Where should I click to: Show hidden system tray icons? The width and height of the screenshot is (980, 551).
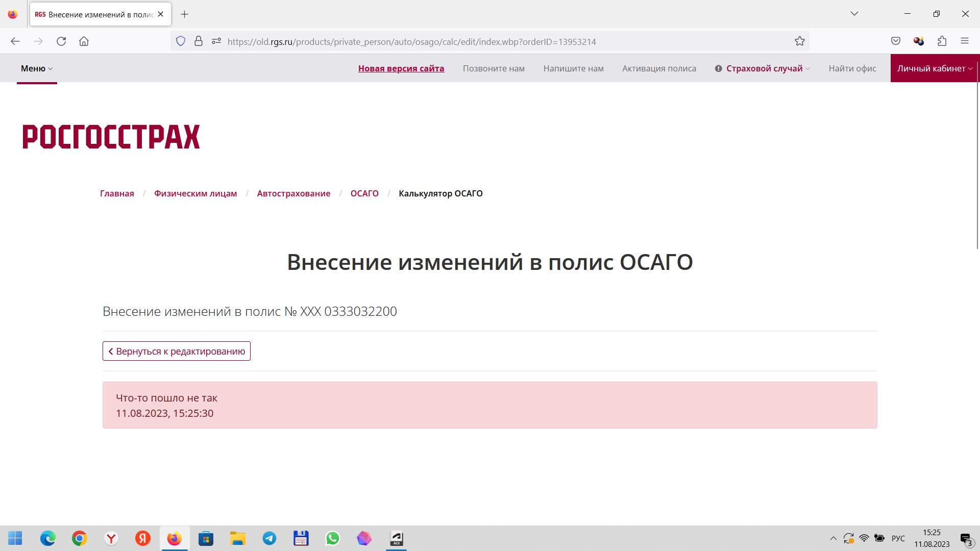[834, 538]
